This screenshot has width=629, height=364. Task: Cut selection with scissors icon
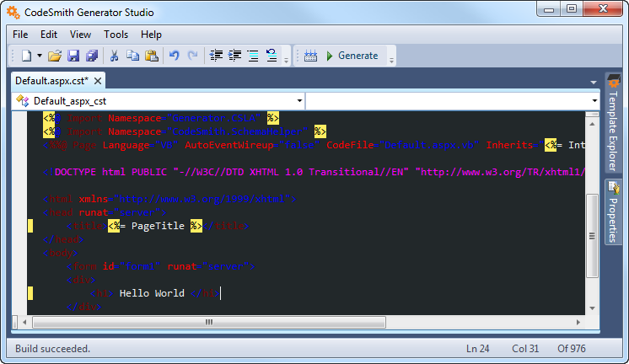click(115, 56)
